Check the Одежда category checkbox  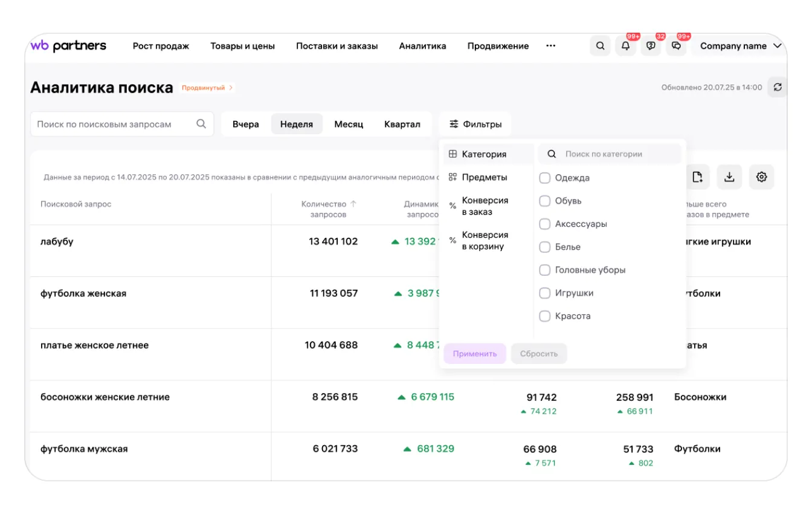coord(545,178)
